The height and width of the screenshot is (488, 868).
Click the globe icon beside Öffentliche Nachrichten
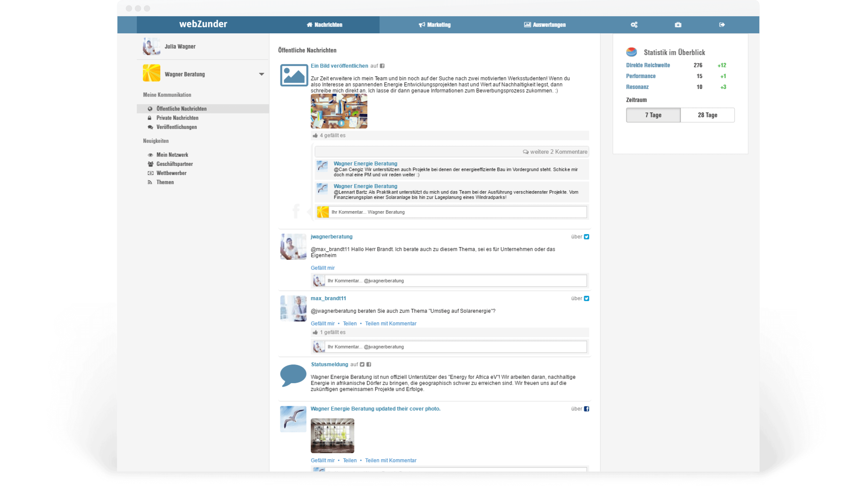coord(150,109)
